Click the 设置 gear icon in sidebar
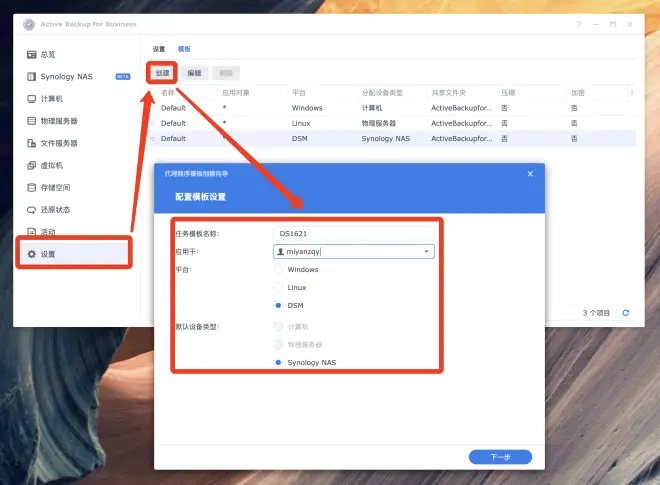Viewport: 660px width, 485px height. pyautogui.click(x=32, y=254)
